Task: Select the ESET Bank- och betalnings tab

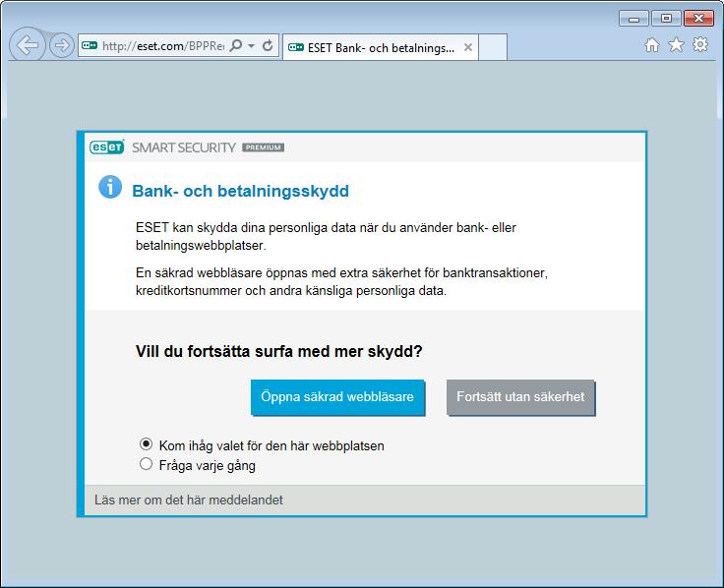Action: tap(381, 47)
